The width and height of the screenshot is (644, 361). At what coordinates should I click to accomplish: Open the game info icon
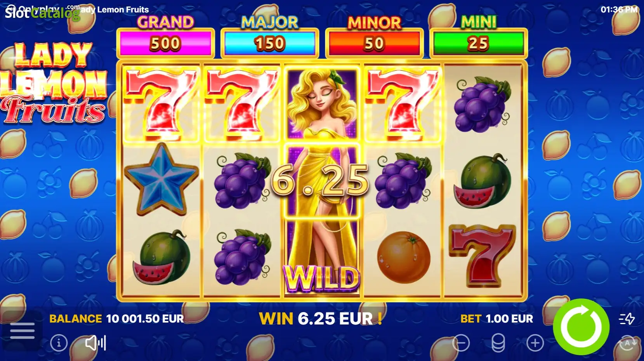click(x=59, y=343)
